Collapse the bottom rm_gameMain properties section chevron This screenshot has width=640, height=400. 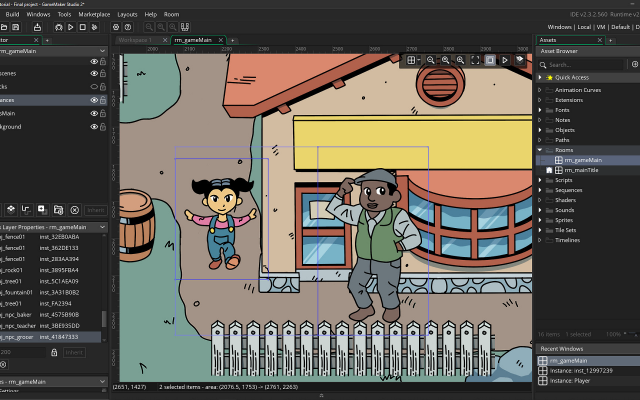pos(102,382)
